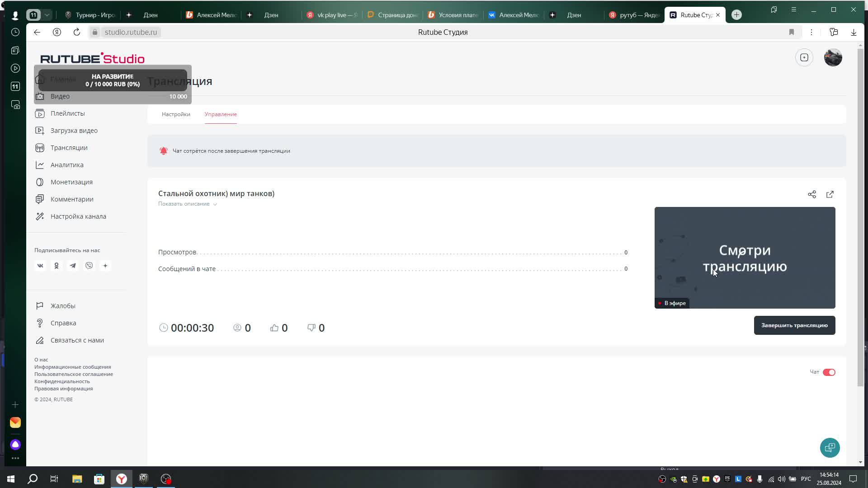This screenshot has height=488, width=868.
Task: Open Пользовательское соглашение link
Action: point(74,374)
